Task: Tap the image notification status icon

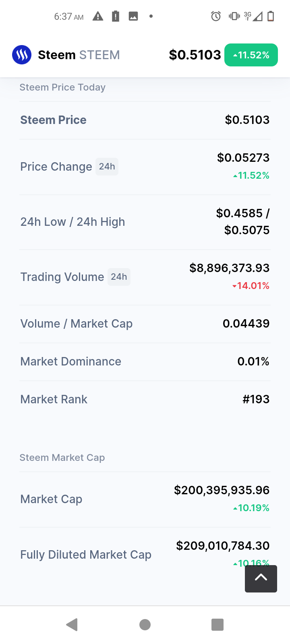Action: (133, 17)
